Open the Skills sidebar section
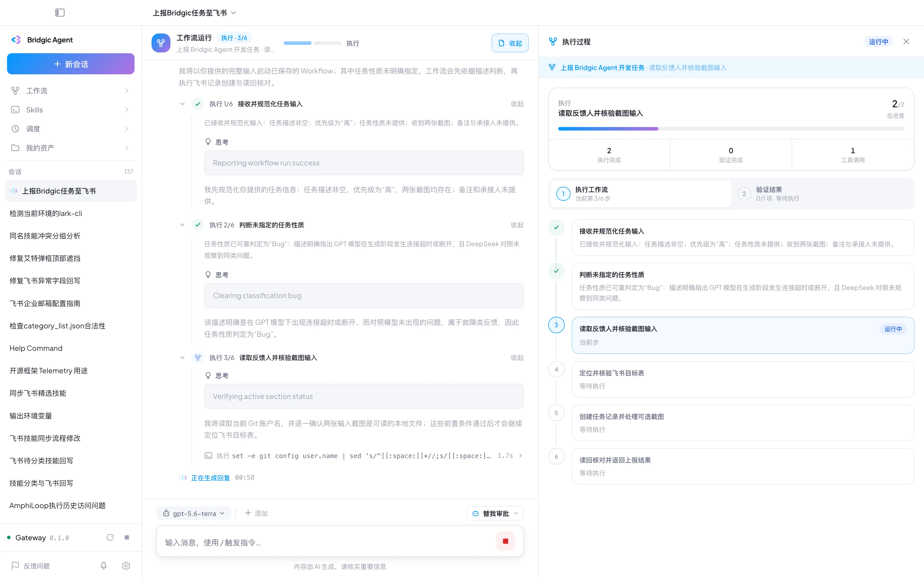Viewport: 924px width, 580px height. (x=71, y=110)
